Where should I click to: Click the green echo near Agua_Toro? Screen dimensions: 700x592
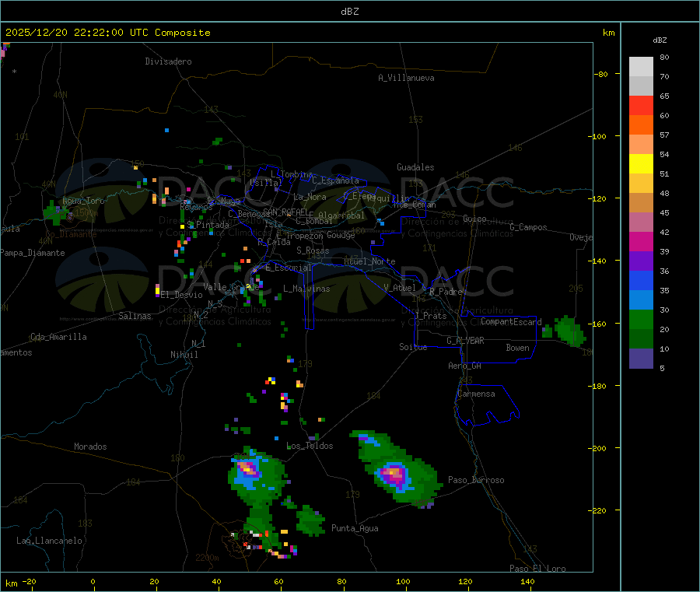coord(54,212)
